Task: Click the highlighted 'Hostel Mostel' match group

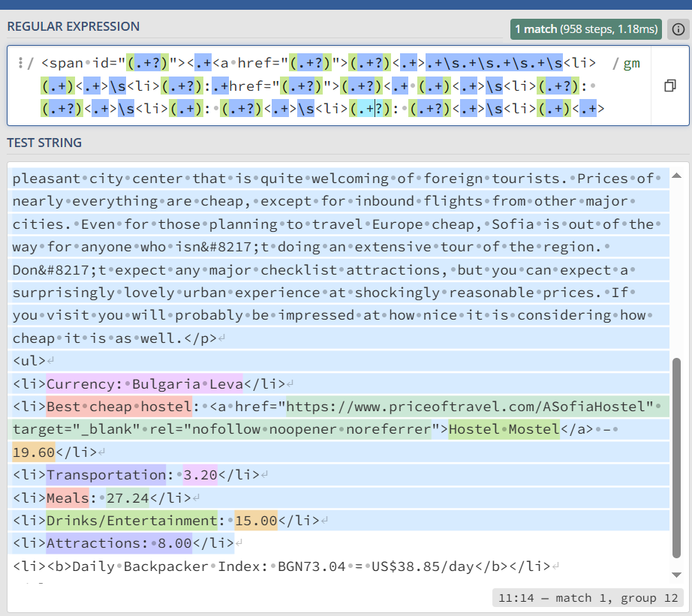Action: pyautogui.click(x=504, y=429)
